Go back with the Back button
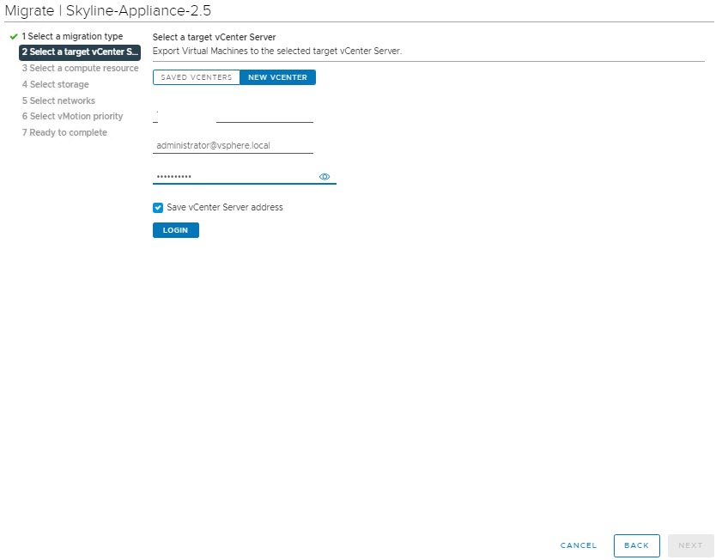This screenshot has height=560, width=728. coord(636,545)
